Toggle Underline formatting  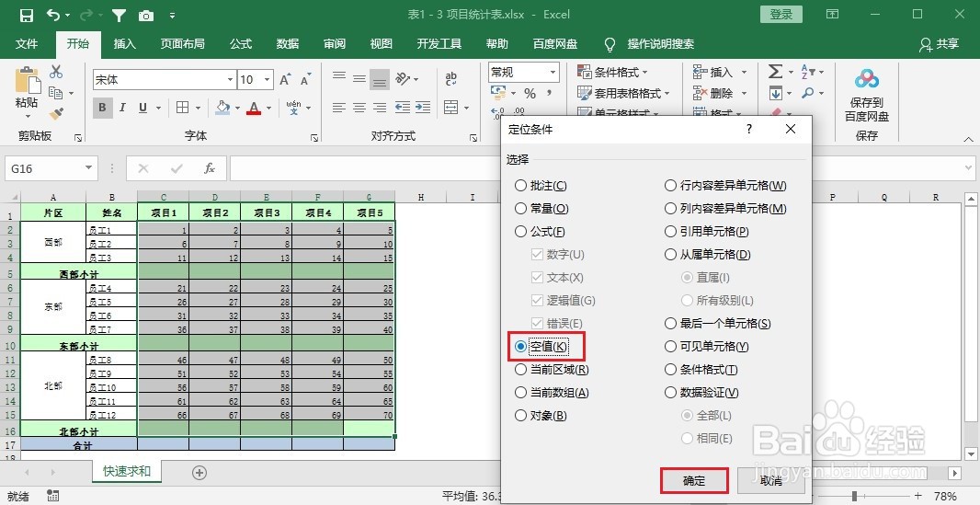pos(143,108)
